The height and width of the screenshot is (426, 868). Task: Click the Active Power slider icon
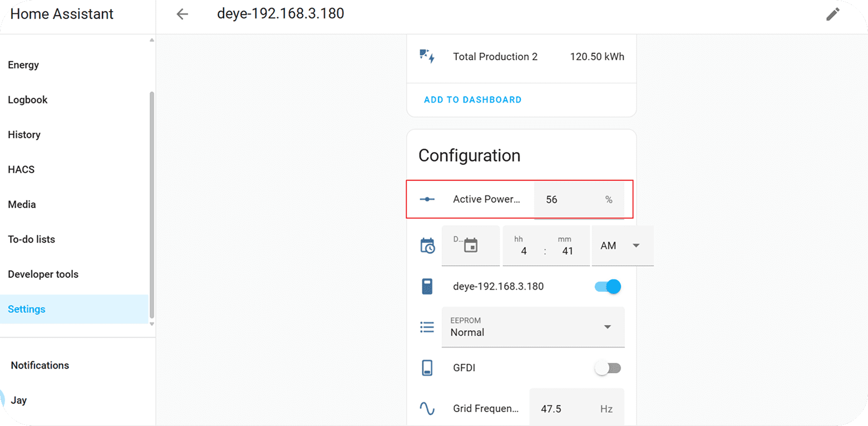[x=427, y=199]
